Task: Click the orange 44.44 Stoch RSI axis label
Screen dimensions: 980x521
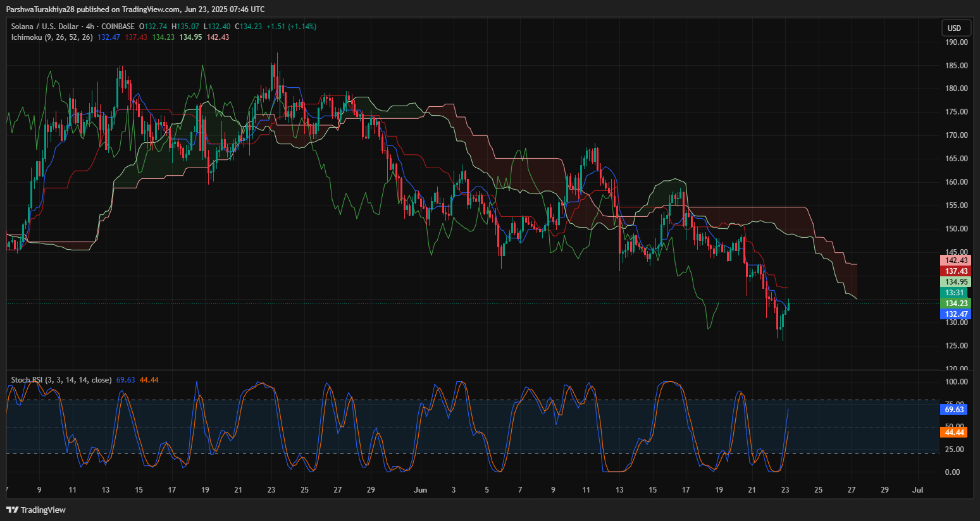Action: [955, 432]
